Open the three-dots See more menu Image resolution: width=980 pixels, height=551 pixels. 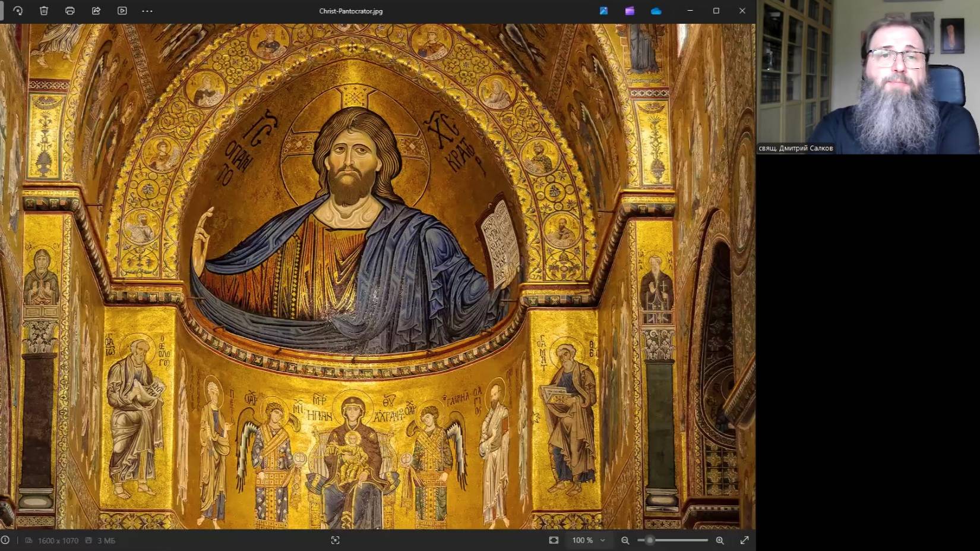(147, 11)
